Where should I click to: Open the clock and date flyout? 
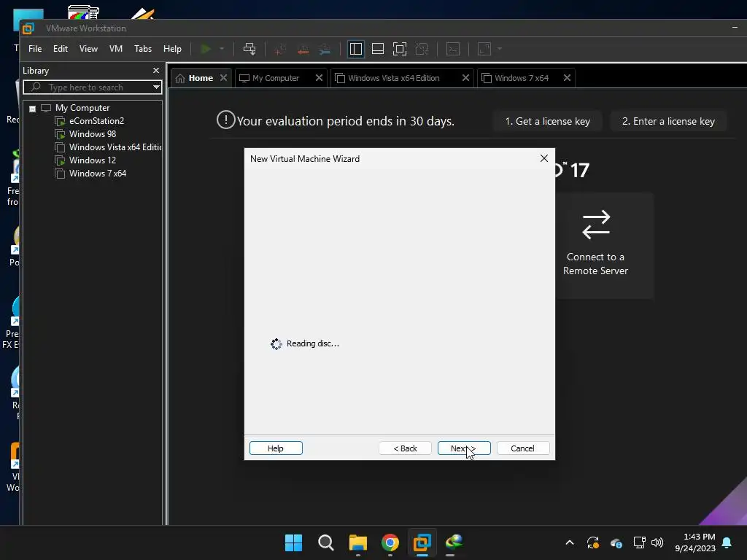click(694, 542)
